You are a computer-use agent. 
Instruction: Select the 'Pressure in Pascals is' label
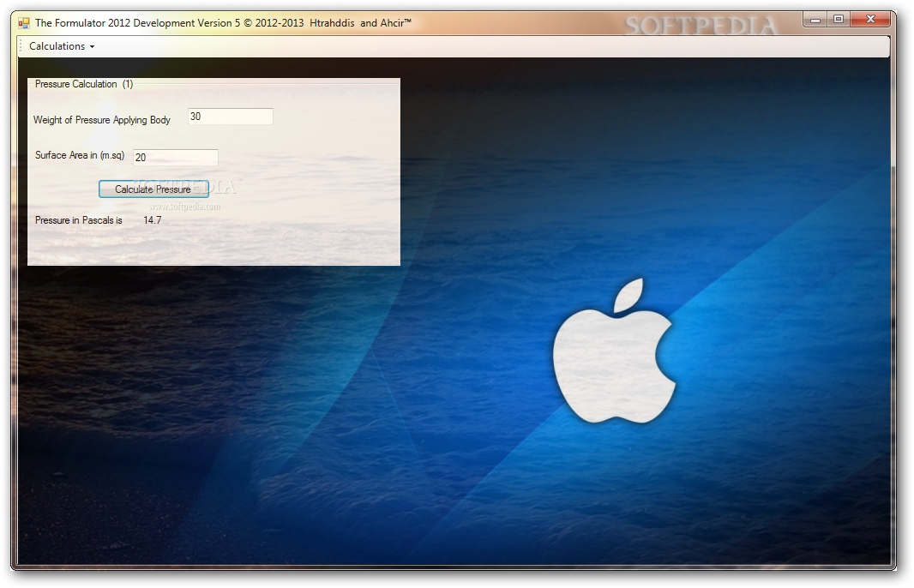(79, 220)
